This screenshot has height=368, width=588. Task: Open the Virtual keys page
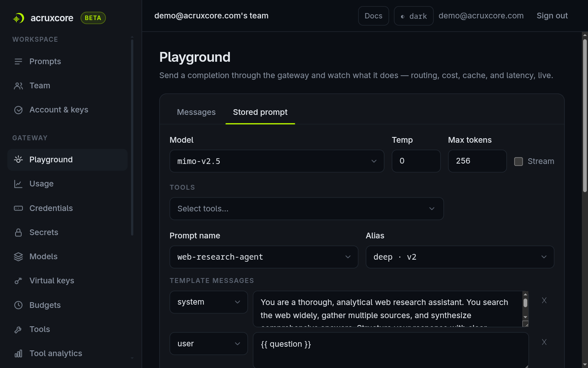tap(67, 281)
